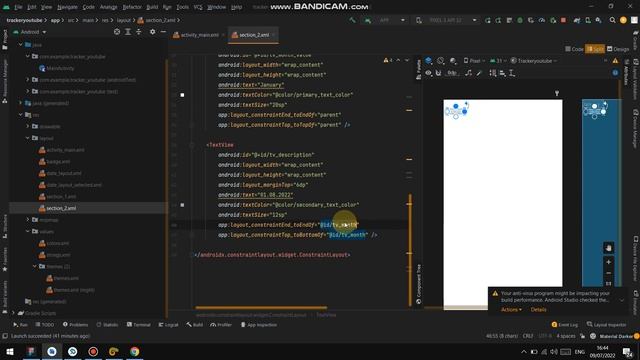This screenshot has width=640, height=360.
Task: Open App Inspection tool window
Action: (x=259, y=325)
